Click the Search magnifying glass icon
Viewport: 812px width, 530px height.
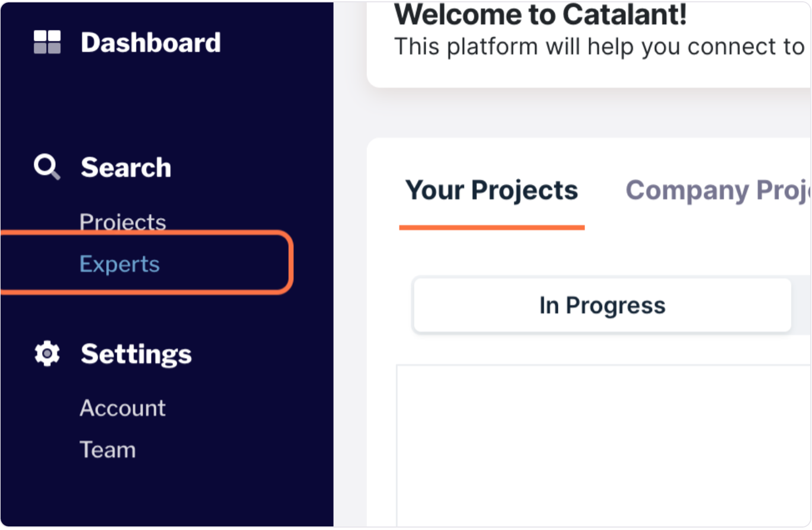(47, 167)
